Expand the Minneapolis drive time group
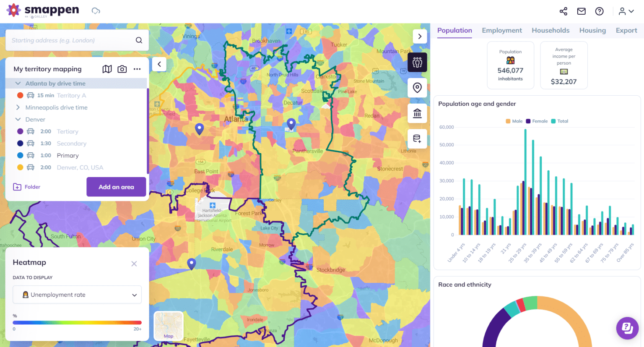Screen dimensions: 644x347 point(18,107)
